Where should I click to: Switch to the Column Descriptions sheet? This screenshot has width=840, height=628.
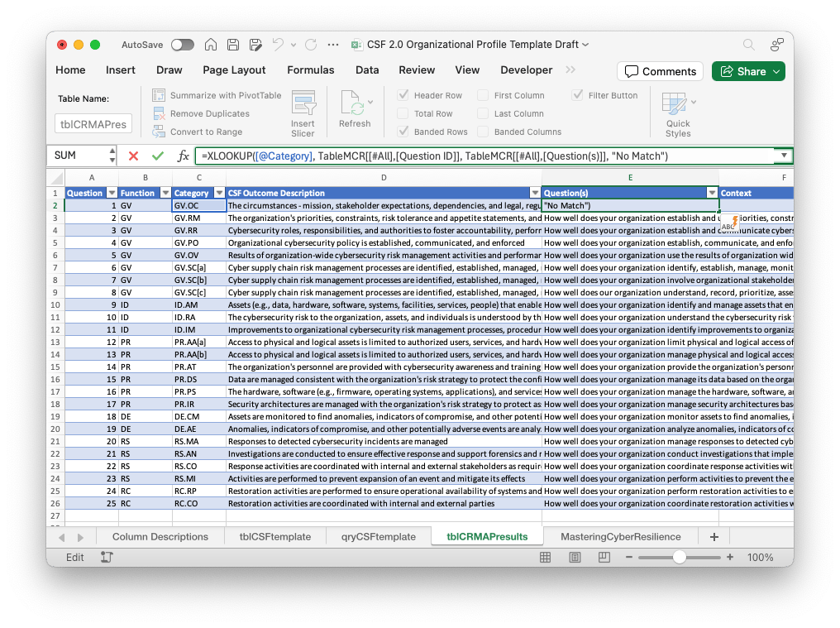[160, 537]
